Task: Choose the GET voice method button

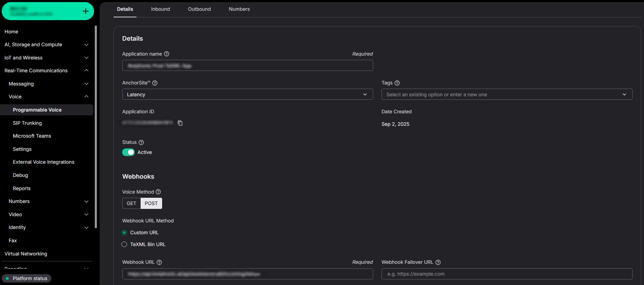Action: pyautogui.click(x=131, y=203)
